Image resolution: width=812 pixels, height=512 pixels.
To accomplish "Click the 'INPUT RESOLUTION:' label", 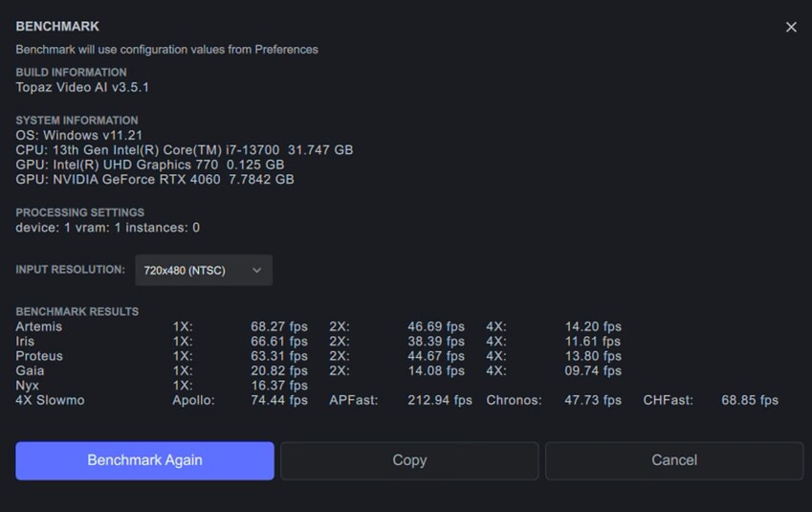I will [x=71, y=270].
